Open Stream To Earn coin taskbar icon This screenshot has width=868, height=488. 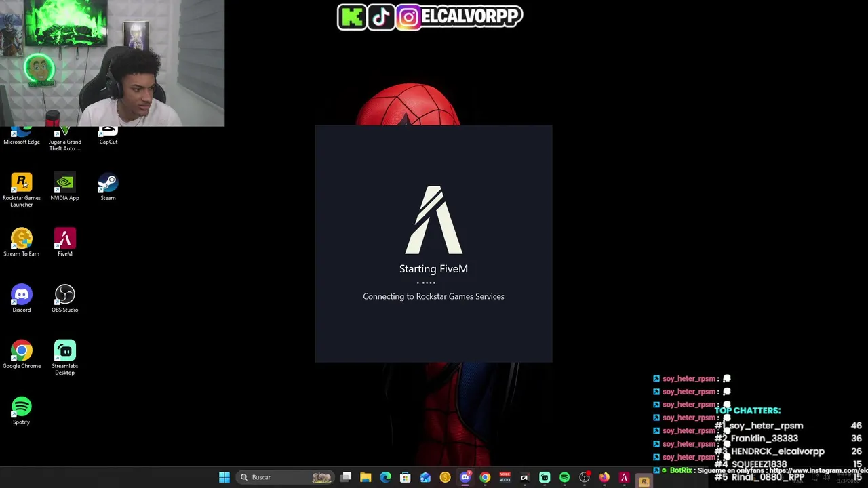(x=445, y=477)
